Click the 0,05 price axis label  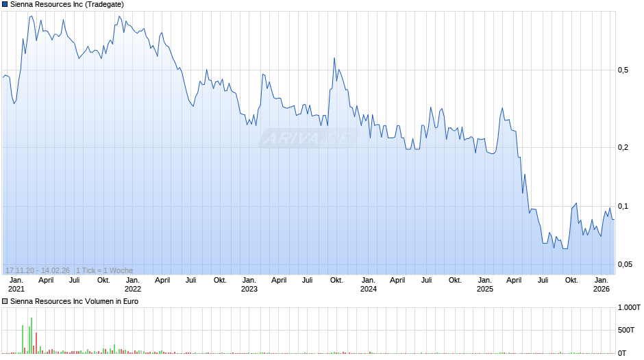(625, 264)
